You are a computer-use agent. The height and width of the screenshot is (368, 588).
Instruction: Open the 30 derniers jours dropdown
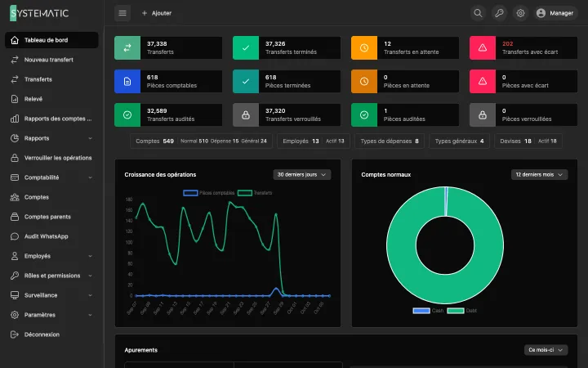tap(302, 175)
